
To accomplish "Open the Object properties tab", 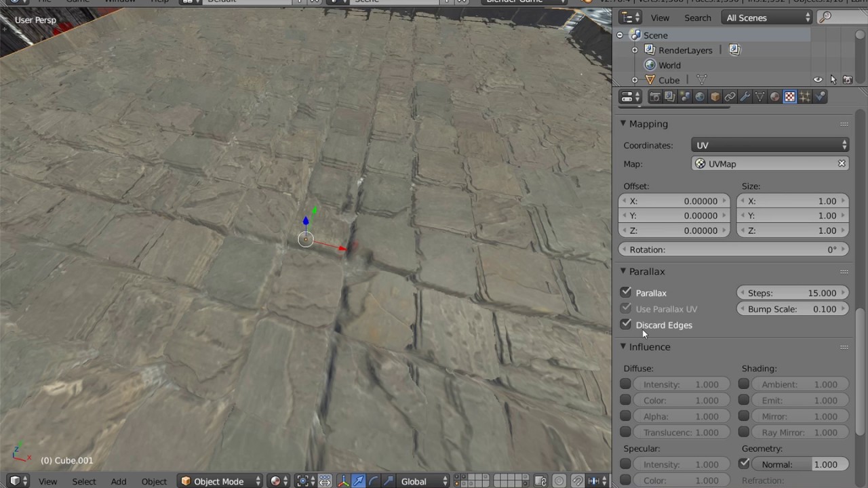I will pos(715,97).
